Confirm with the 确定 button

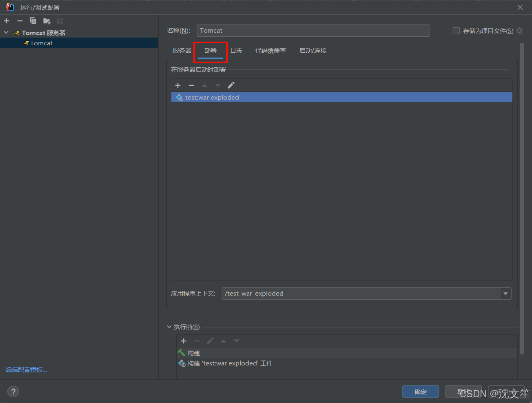(421, 392)
